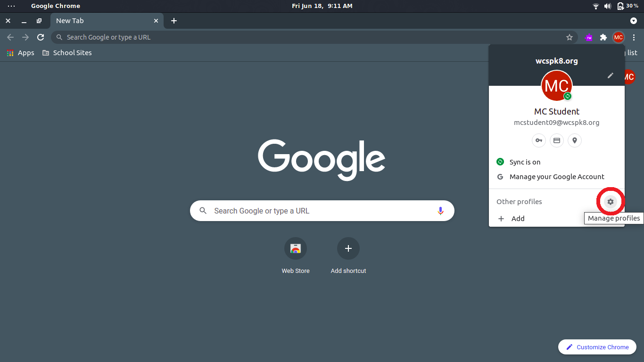Click the MC Student profile name
Viewport: 644px width, 362px height.
(x=557, y=112)
